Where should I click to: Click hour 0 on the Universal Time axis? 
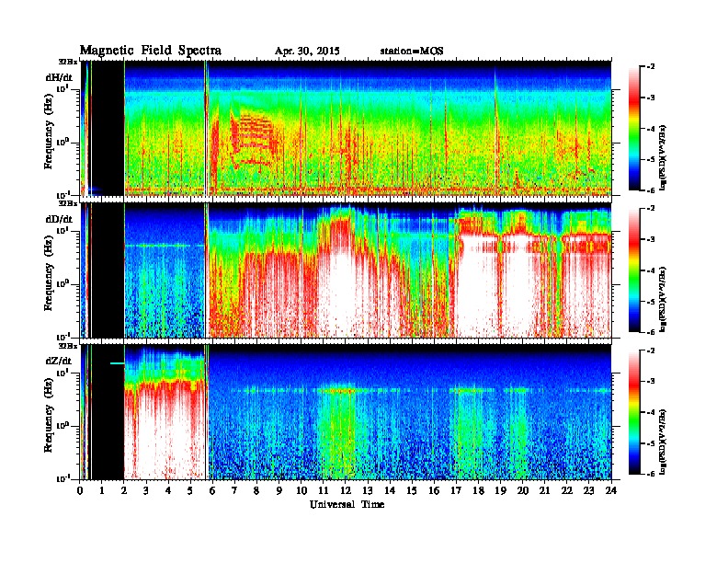point(80,491)
